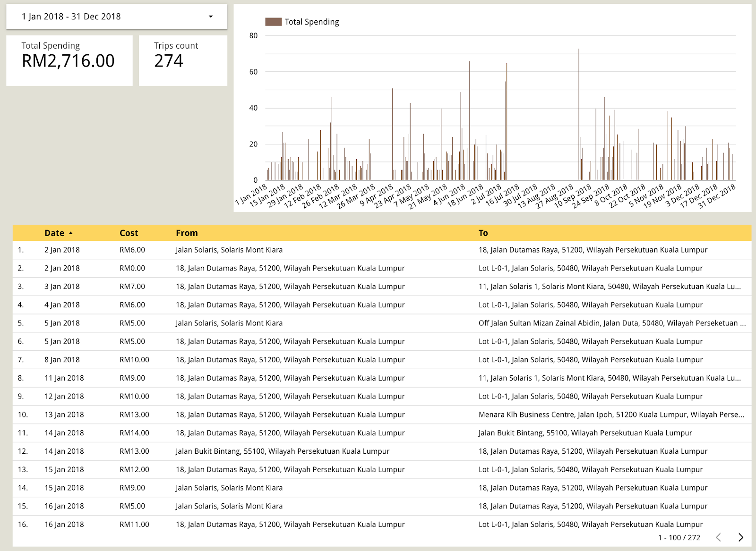Select the Total Spending legend swatch above the chart
The image size is (756, 551).
[273, 21]
